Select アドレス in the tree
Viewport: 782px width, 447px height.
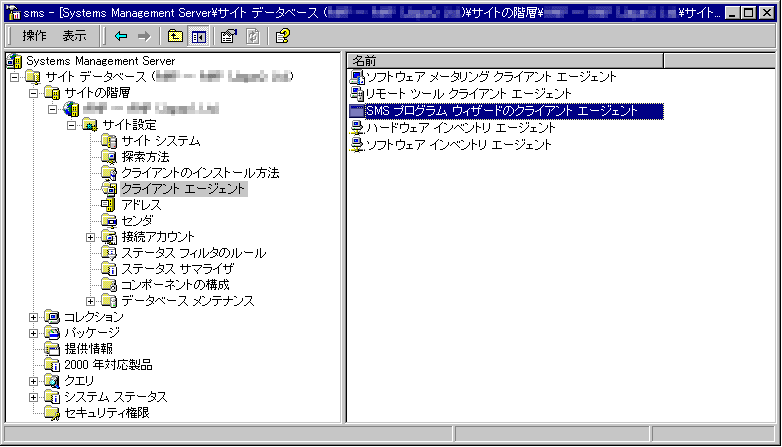click(142, 205)
